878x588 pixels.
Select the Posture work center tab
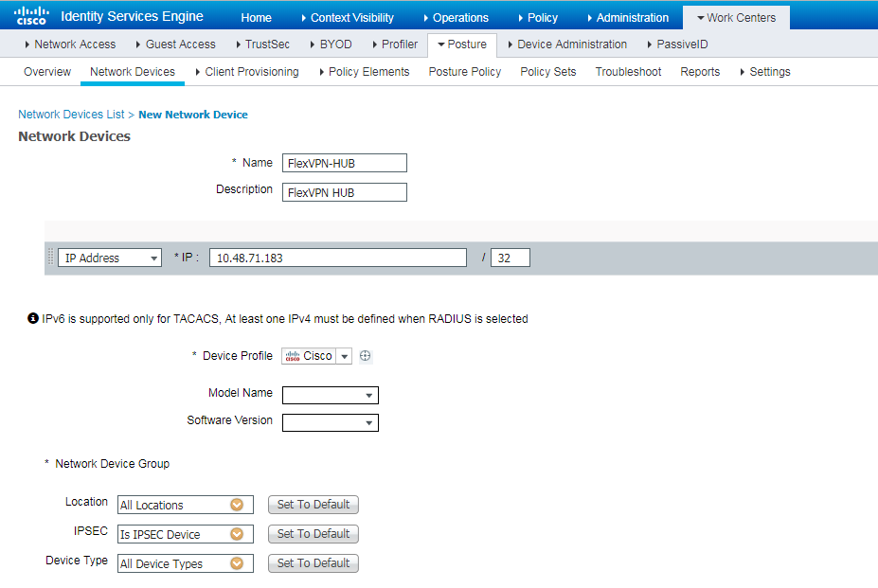462,45
